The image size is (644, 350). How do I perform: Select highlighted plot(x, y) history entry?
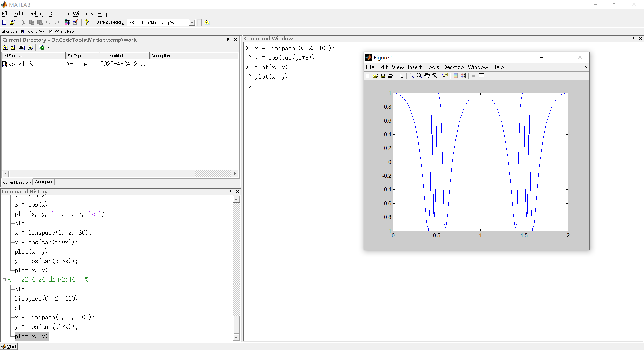(32, 336)
